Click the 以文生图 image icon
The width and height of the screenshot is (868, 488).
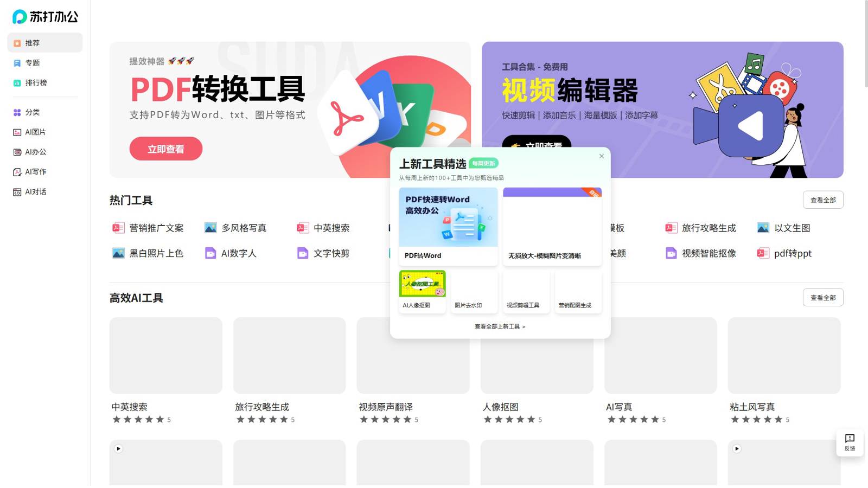click(x=763, y=228)
